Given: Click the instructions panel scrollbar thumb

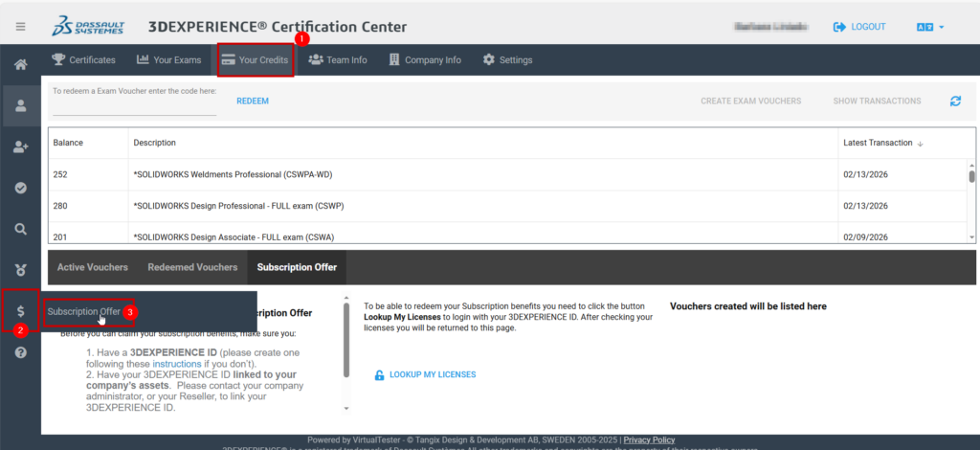Looking at the screenshot, I should click(x=346, y=341).
